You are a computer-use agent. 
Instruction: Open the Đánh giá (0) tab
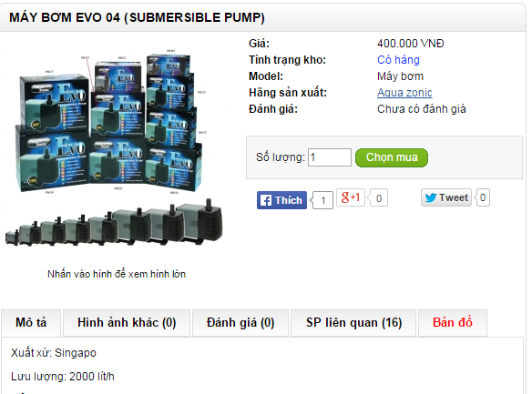[x=240, y=323]
